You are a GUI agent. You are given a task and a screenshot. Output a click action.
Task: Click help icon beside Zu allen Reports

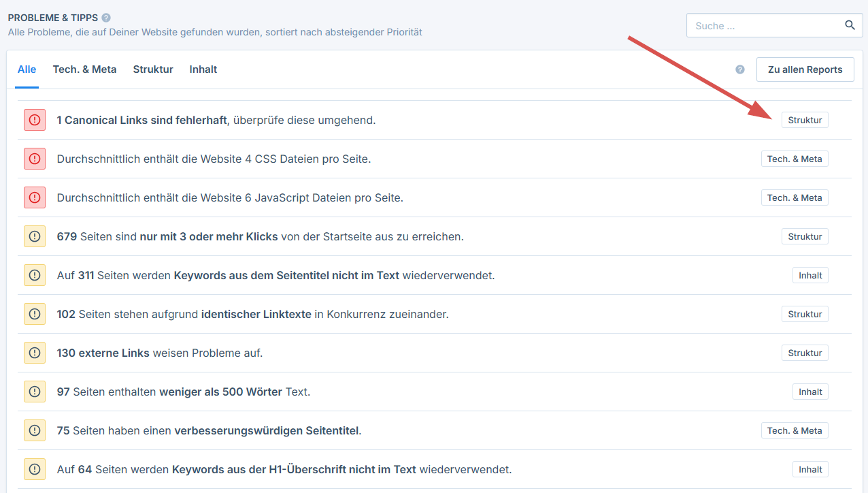[740, 69]
